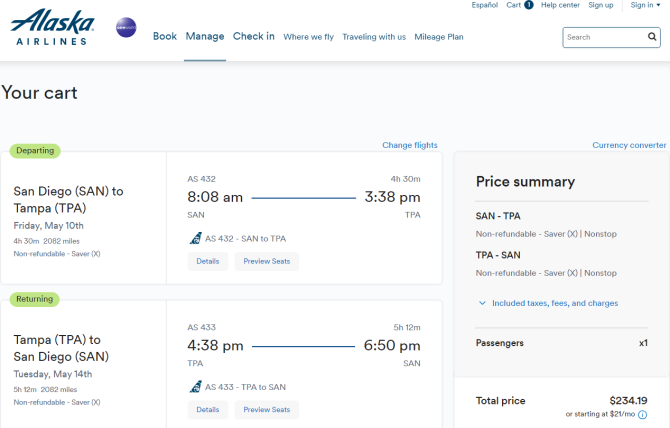Click the monthly payment info icon
The width and height of the screenshot is (670, 428).
coord(642,414)
